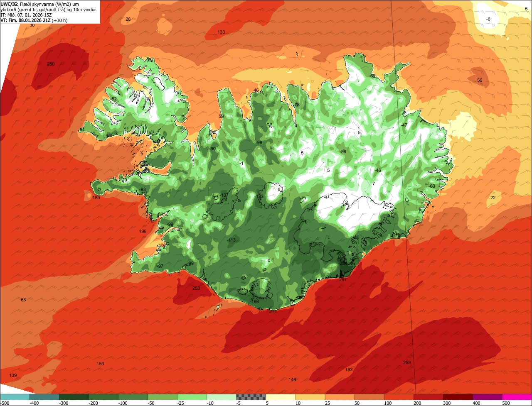Click the map value '-113' in southwest Iceland
This screenshot has width=532, height=406.
(231, 240)
